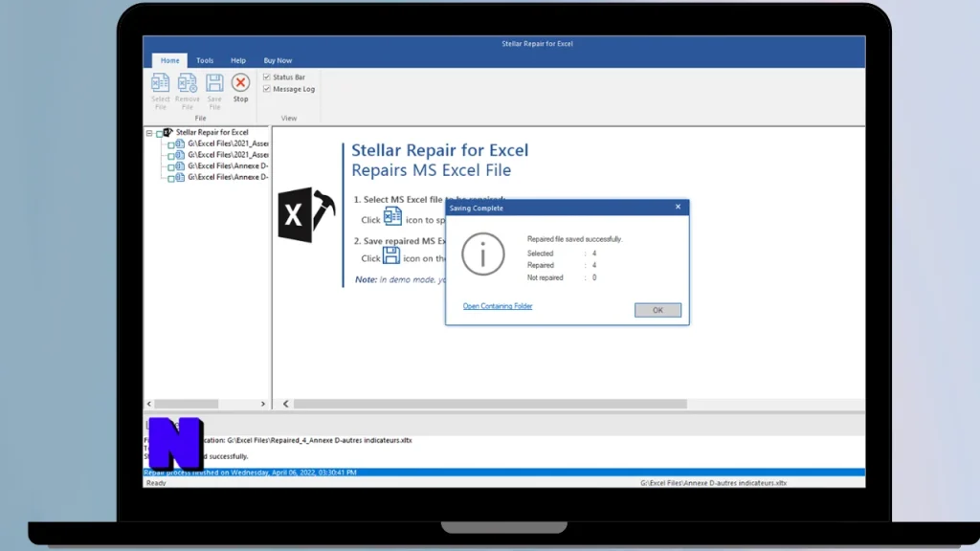980x551 pixels.
Task: Check the box of the first 2021_Asse file
Action: click(x=171, y=144)
